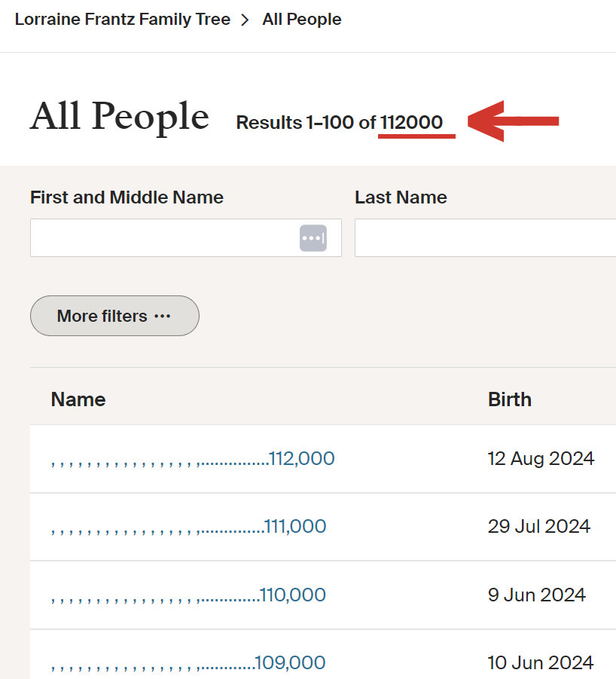The width and height of the screenshot is (616, 679).
Task: Click the Last Name label
Action: 401,197
